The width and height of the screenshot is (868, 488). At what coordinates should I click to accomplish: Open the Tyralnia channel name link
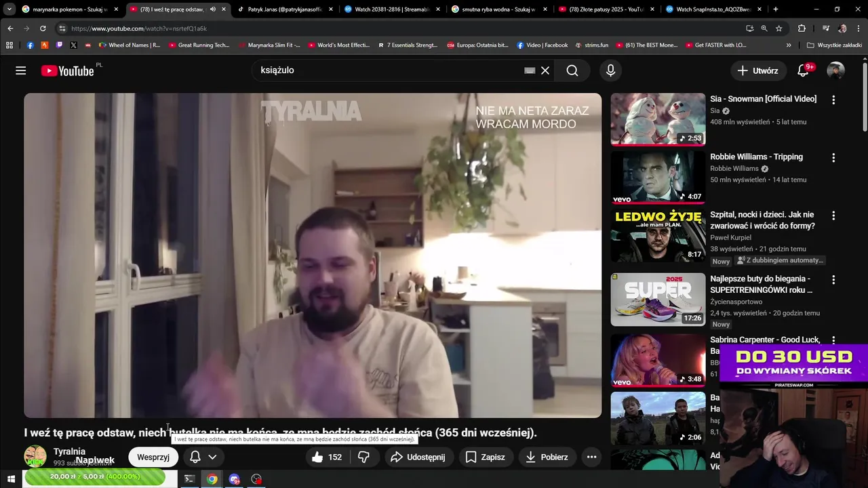pos(69,451)
